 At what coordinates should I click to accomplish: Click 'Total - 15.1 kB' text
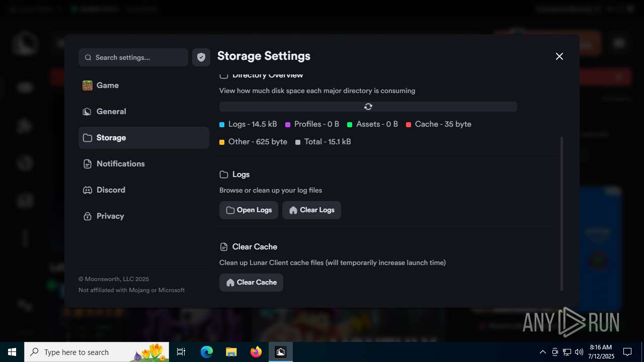pyautogui.click(x=328, y=142)
